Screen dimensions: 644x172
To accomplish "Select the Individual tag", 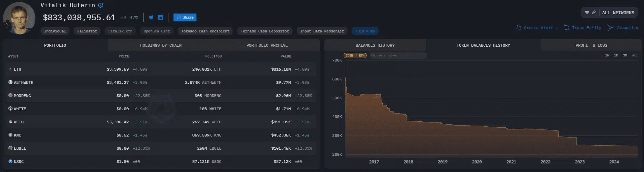I will point(55,31).
